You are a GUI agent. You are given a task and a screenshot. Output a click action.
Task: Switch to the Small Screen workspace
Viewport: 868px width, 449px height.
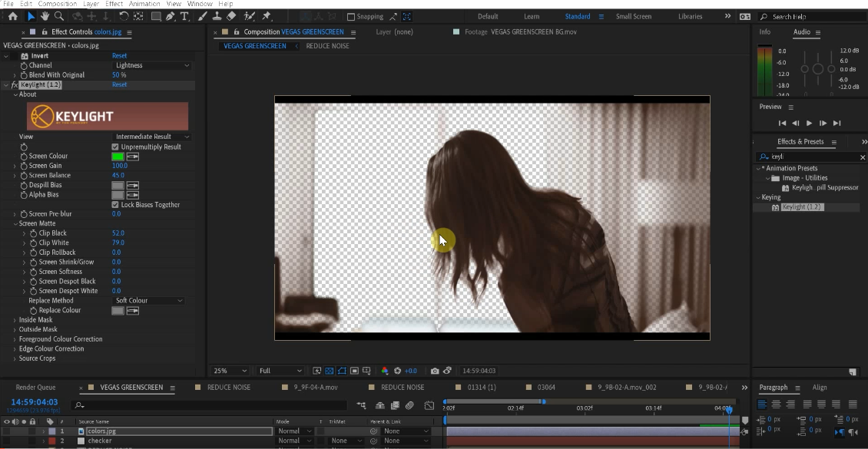click(633, 17)
